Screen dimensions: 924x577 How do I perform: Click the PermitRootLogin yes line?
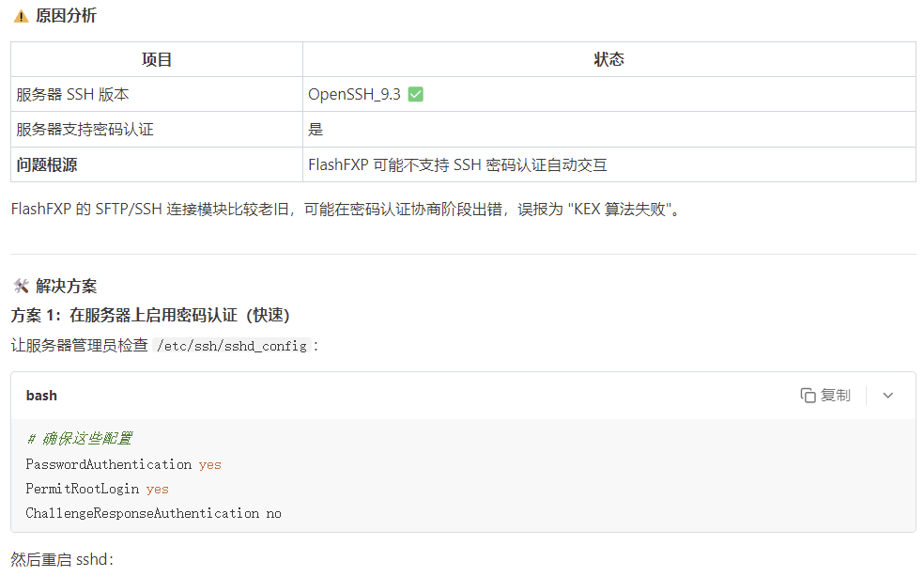pyautogui.click(x=98, y=489)
